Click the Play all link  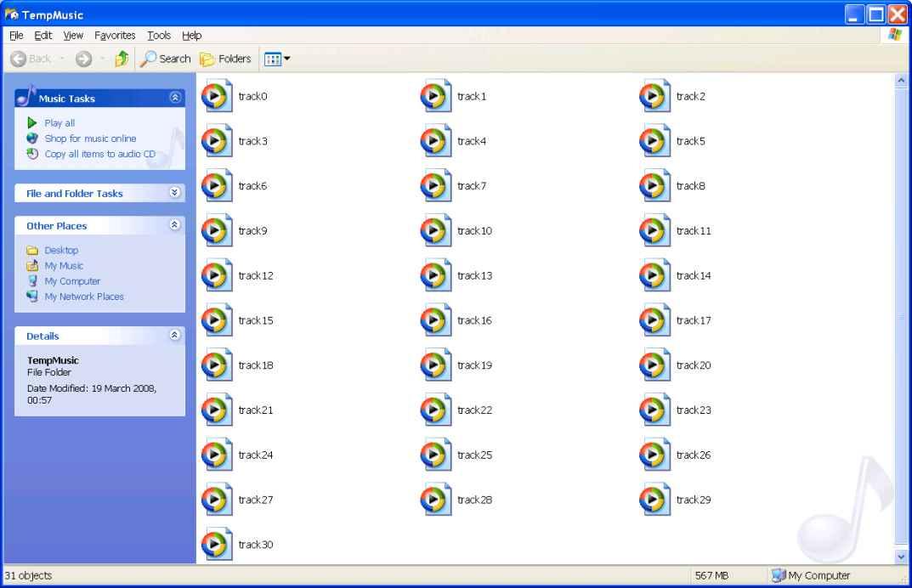click(x=59, y=123)
